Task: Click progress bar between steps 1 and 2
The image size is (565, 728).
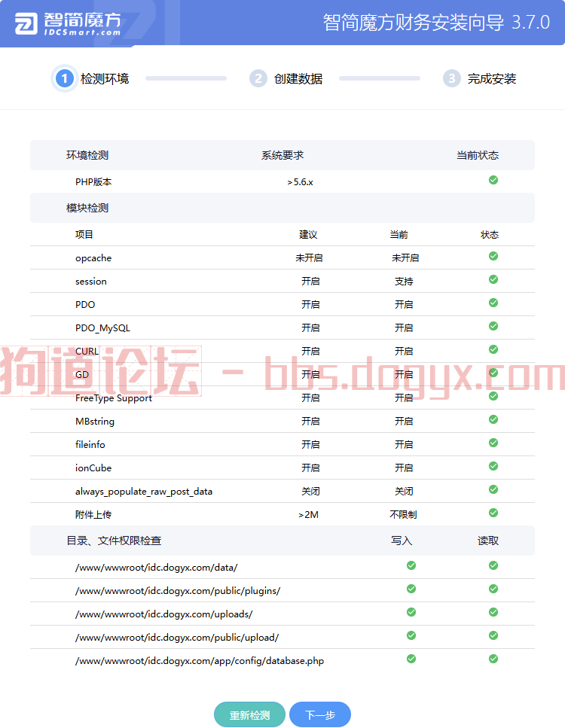Action: pyautogui.click(x=186, y=78)
